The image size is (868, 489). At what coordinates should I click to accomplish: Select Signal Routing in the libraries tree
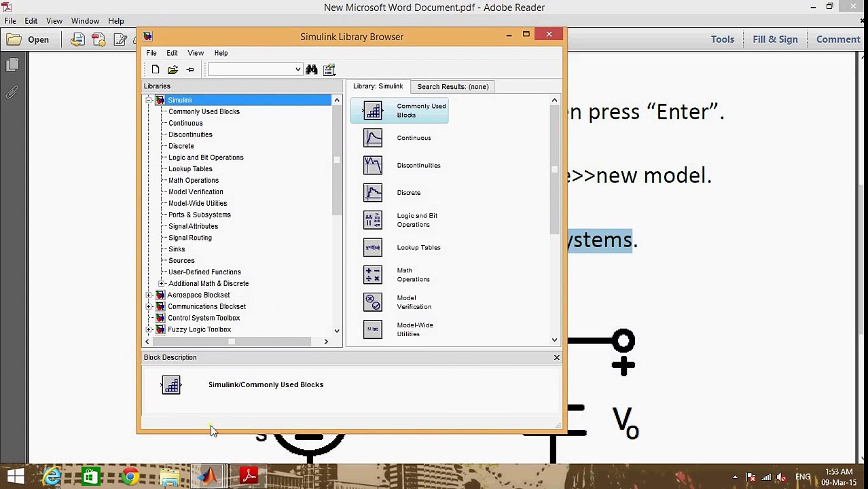[x=190, y=238]
